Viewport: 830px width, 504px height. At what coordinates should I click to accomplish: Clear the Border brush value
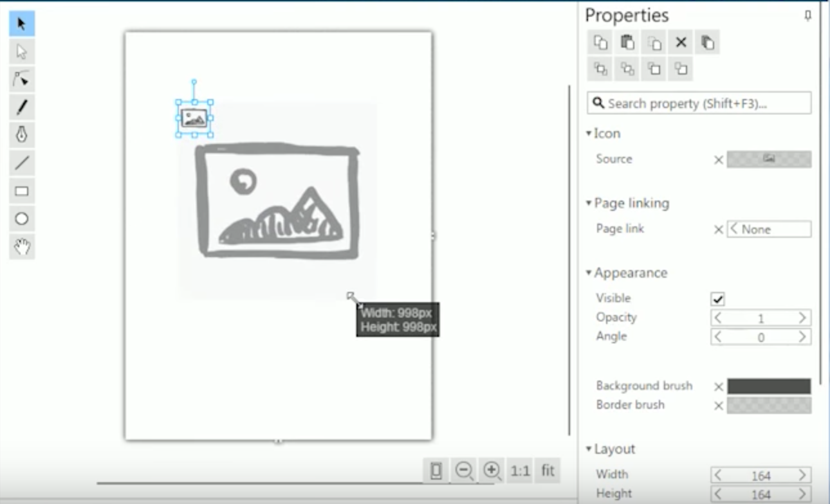pyautogui.click(x=719, y=405)
